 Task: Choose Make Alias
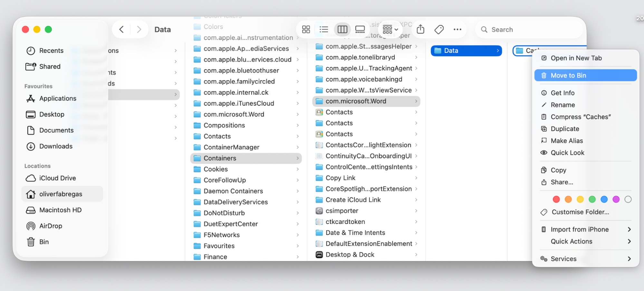pyautogui.click(x=585, y=141)
